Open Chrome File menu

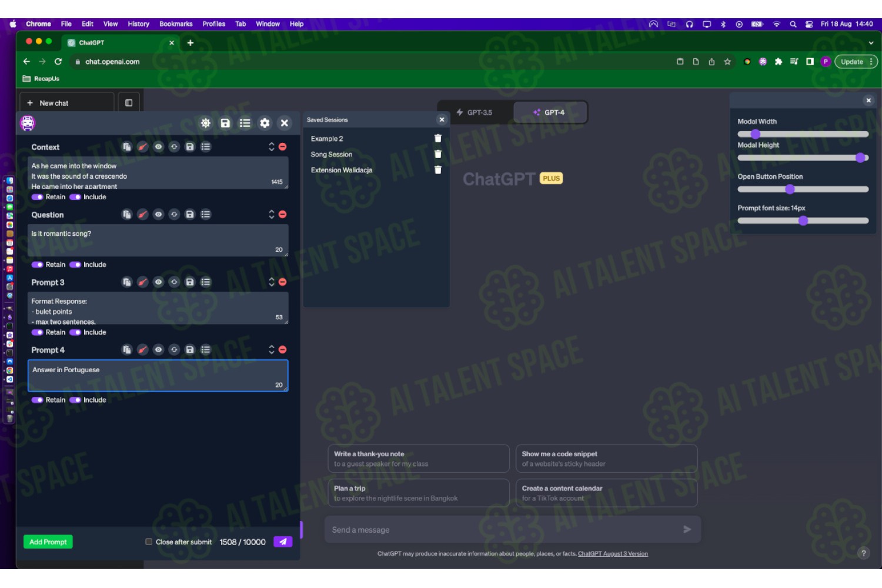pyautogui.click(x=66, y=24)
